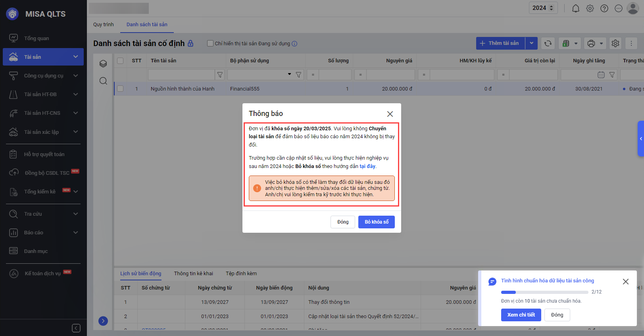Collapse sidebar using bottom arrow icon
644x336 pixels.
pos(76,328)
